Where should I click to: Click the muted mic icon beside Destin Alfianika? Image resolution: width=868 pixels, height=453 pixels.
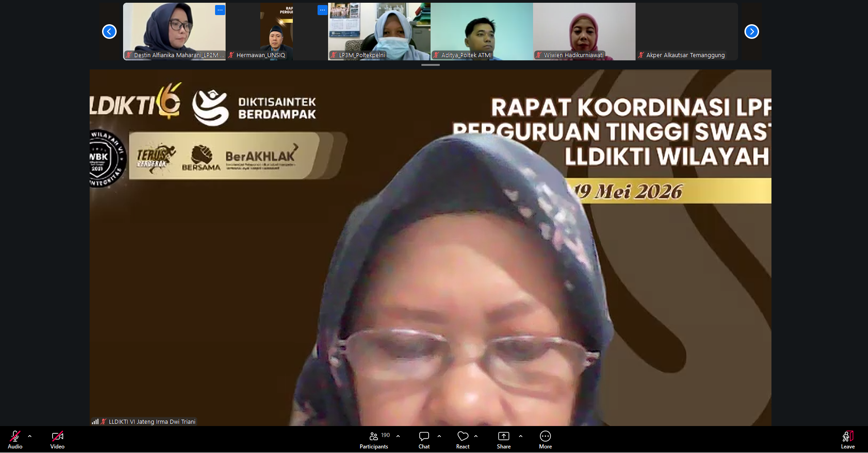coord(129,55)
